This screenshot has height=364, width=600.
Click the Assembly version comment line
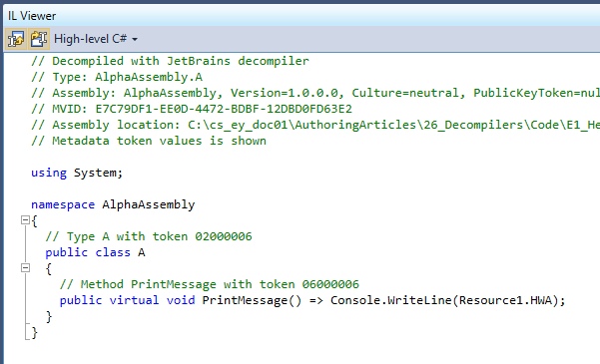[315, 94]
